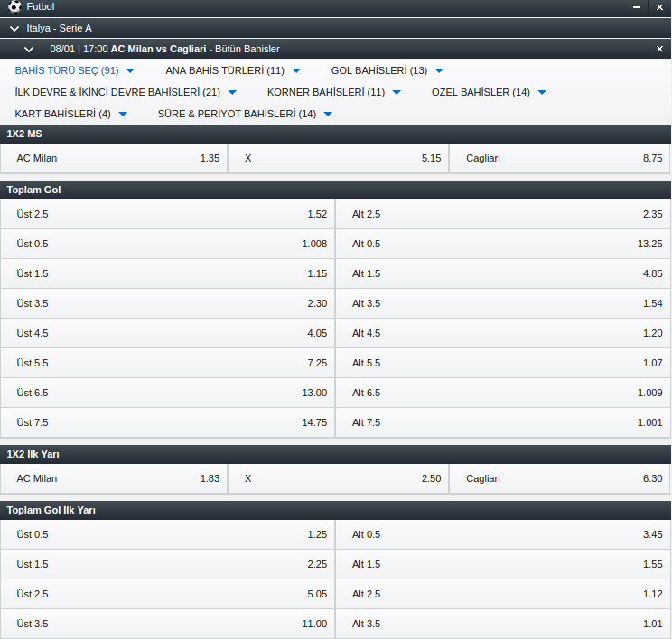Screen dimensions: 672x639
Task: Open the GOL BAHİSLERİ (13) dropdown
Action: 387,70
